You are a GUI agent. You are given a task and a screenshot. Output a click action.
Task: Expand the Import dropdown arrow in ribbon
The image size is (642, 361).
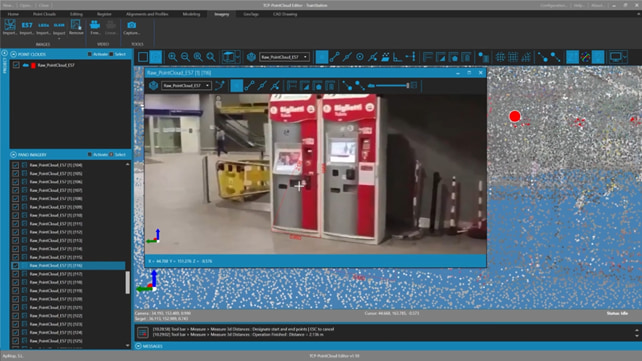pyautogui.click(x=59, y=38)
